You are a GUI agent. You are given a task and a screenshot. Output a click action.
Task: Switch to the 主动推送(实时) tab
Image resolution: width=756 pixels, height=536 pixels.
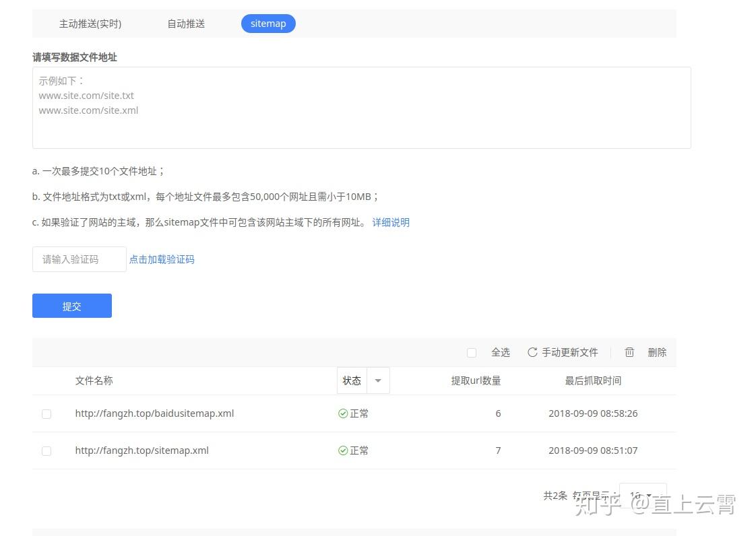pyautogui.click(x=90, y=24)
